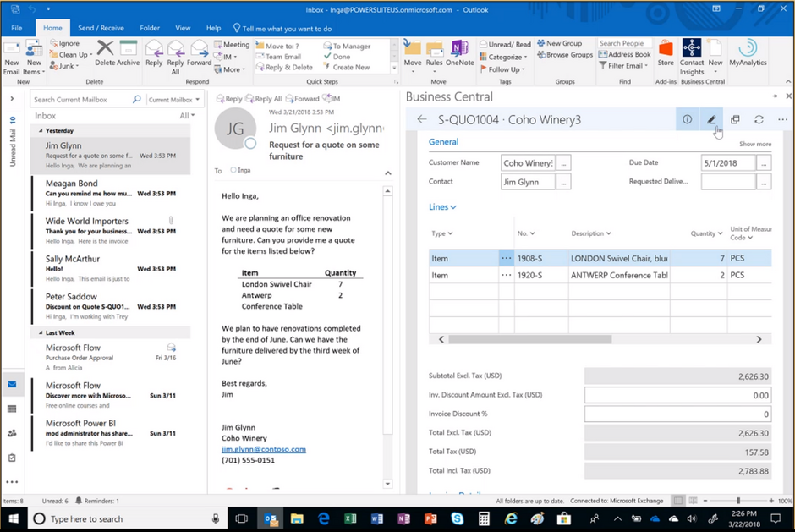Open the Current Mailbox scope dropdown
Viewport: 795px width, 532px height.
(174, 100)
